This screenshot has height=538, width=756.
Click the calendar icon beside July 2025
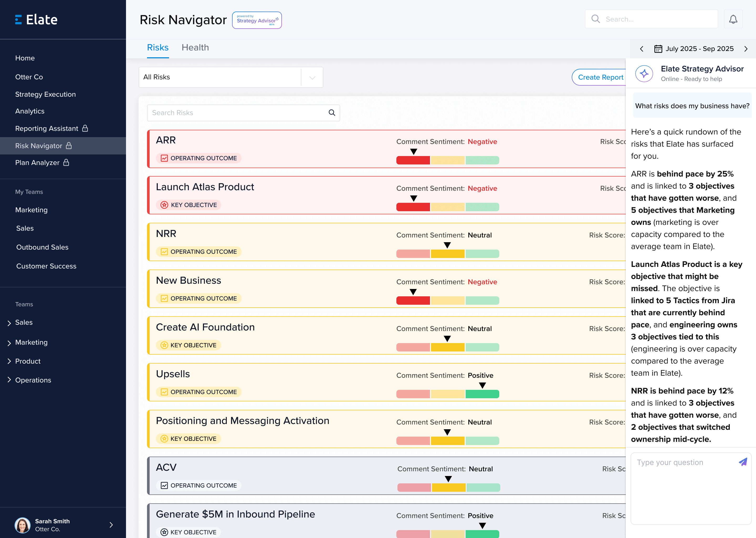(658, 49)
